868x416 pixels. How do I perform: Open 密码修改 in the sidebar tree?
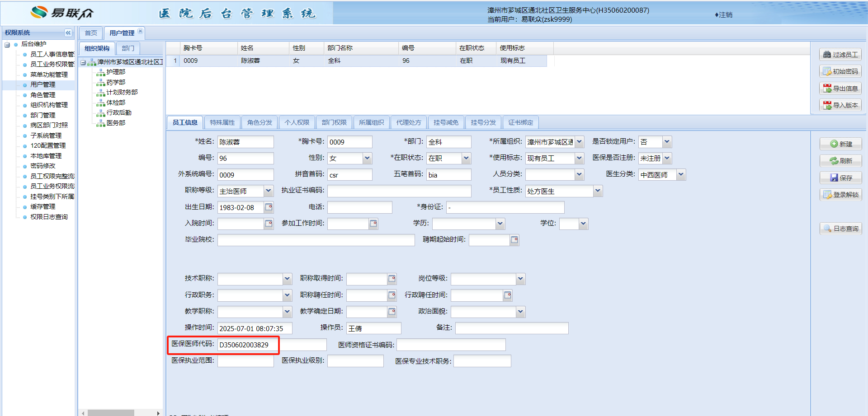coord(43,166)
